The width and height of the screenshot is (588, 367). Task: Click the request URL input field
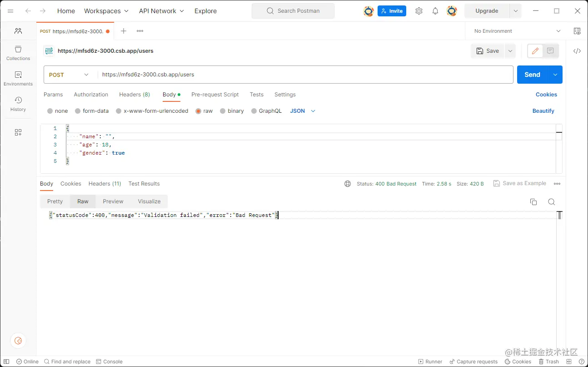(305, 75)
